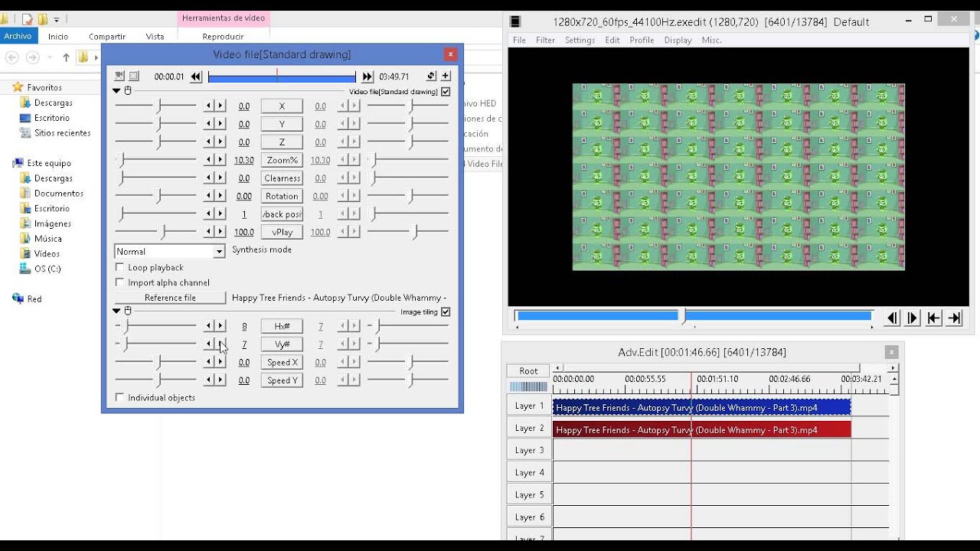Go to next frame in AviUtl preview
Viewport: 980px width, 551px height.
[x=912, y=318]
